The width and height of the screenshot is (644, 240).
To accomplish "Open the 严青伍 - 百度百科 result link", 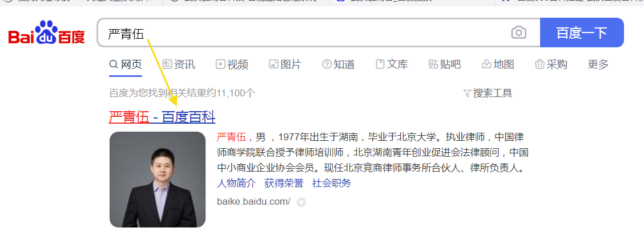I will coord(162,117).
